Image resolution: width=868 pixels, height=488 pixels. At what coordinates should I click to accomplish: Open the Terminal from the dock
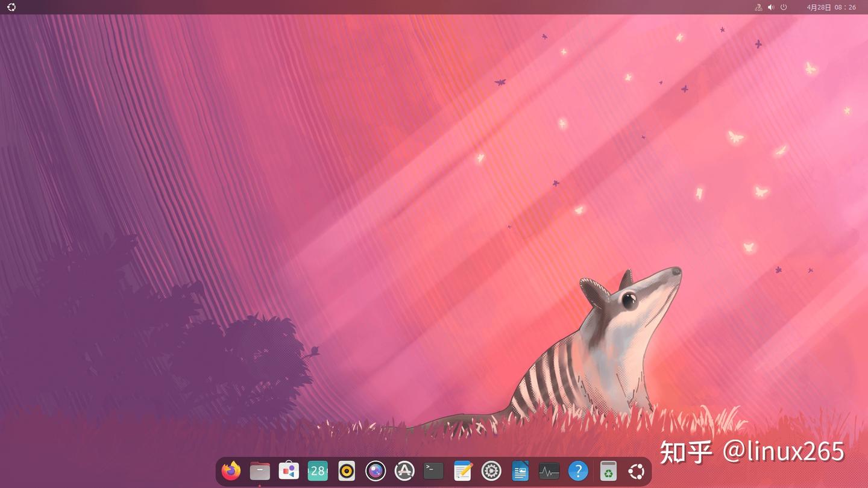(x=433, y=471)
